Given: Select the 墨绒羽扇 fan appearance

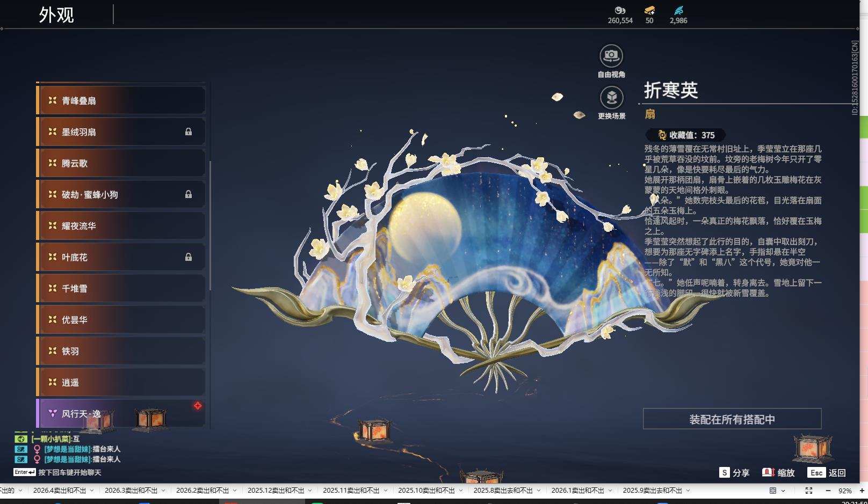Looking at the screenshot, I should point(121,132).
